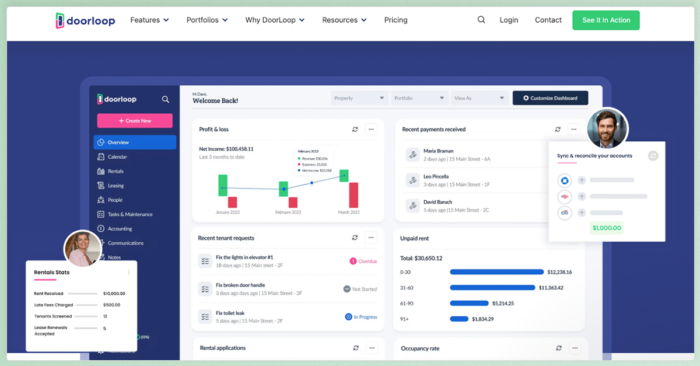Open the View As dropdown
The width and height of the screenshot is (700, 366).
coord(479,98)
